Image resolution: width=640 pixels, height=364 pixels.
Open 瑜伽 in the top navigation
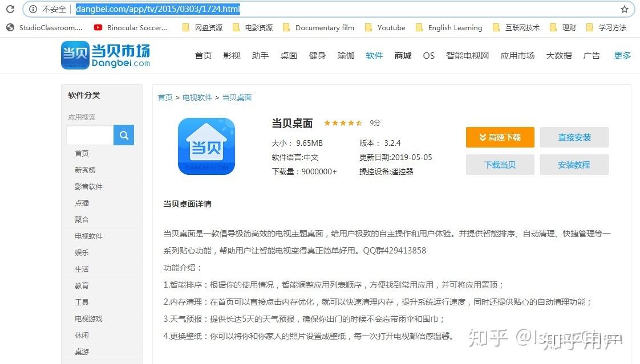(346, 55)
